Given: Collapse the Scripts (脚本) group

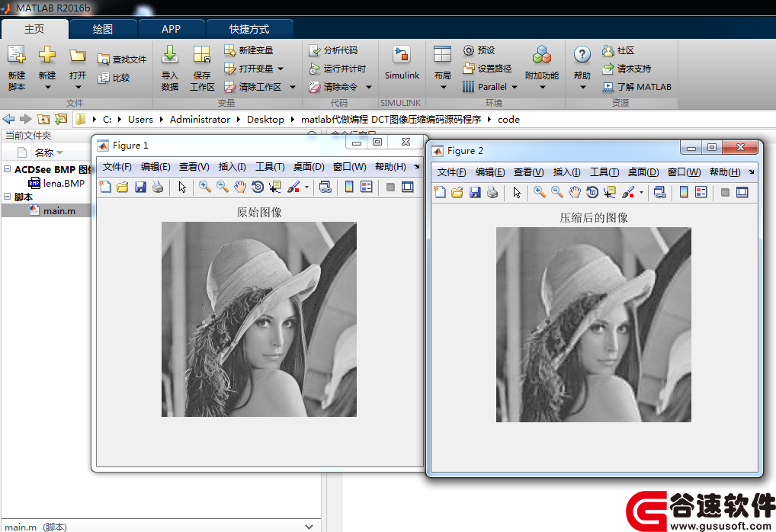Looking at the screenshot, I should (8, 197).
